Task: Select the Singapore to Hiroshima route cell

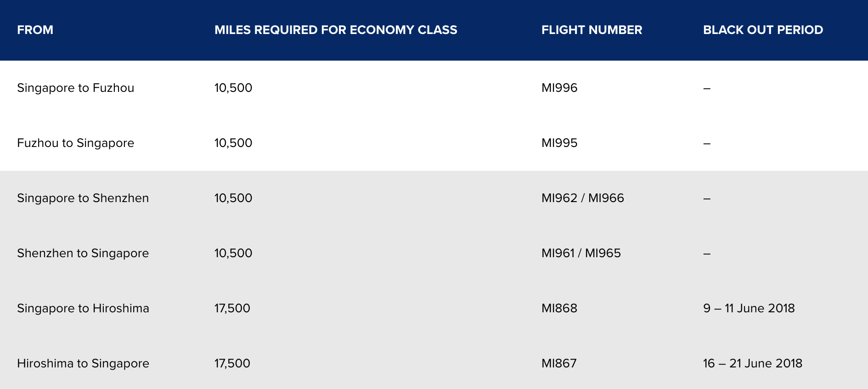Action: point(83,308)
